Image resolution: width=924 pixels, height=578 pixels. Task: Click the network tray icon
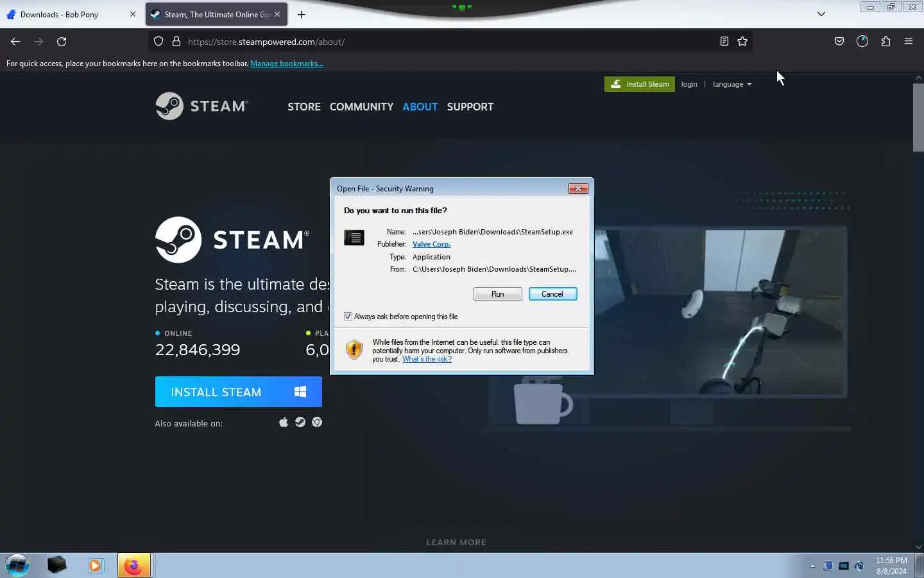click(x=844, y=566)
